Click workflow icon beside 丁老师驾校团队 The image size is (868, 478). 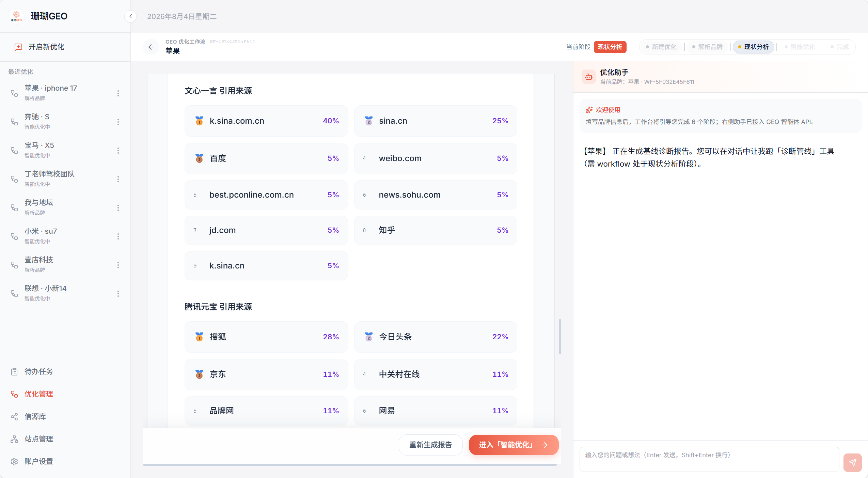click(14, 179)
